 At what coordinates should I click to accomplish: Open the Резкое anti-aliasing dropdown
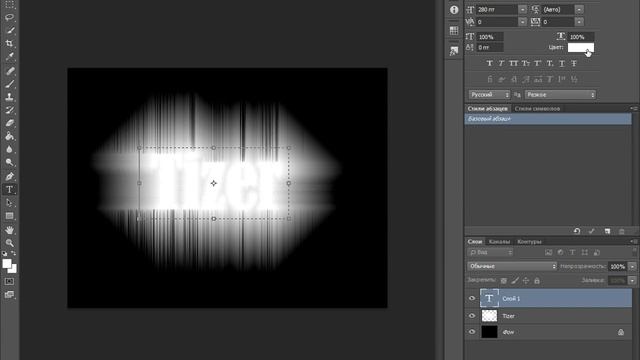coord(560,95)
